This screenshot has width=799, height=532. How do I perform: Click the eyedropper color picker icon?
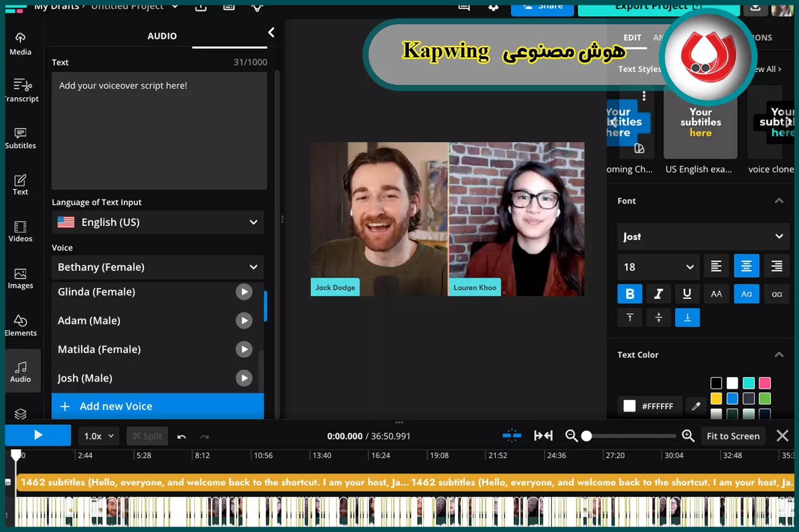coord(696,406)
